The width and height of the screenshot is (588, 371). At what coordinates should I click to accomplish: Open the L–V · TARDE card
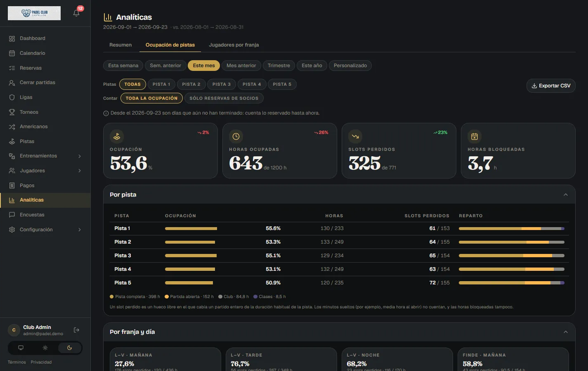[x=281, y=359]
